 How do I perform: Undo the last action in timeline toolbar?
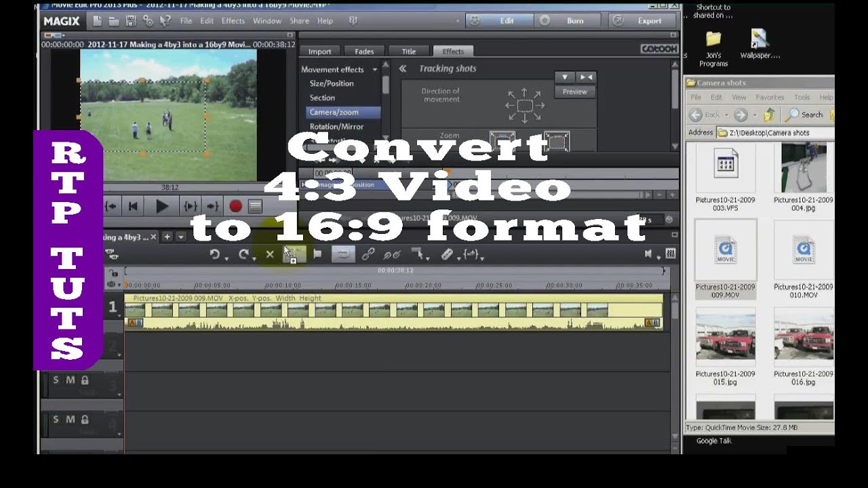tap(214, 254)
